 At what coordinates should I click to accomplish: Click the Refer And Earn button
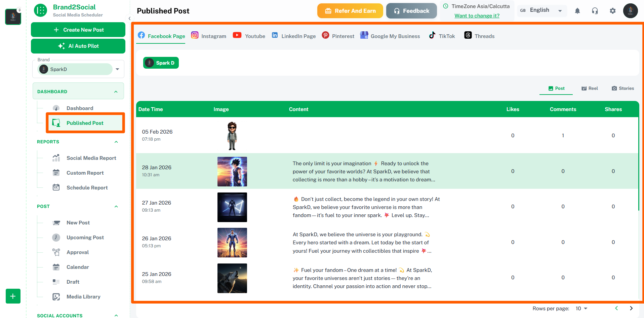tap(350, 10)
